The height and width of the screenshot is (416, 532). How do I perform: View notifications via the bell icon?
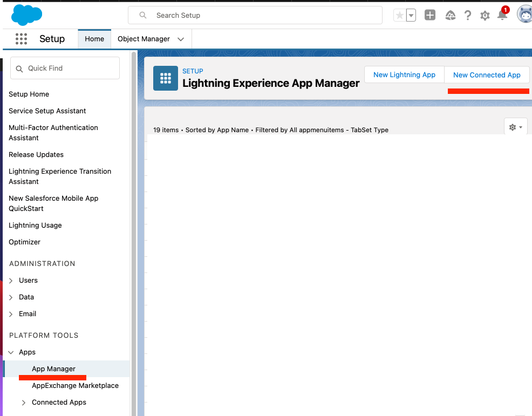point(502,15)
